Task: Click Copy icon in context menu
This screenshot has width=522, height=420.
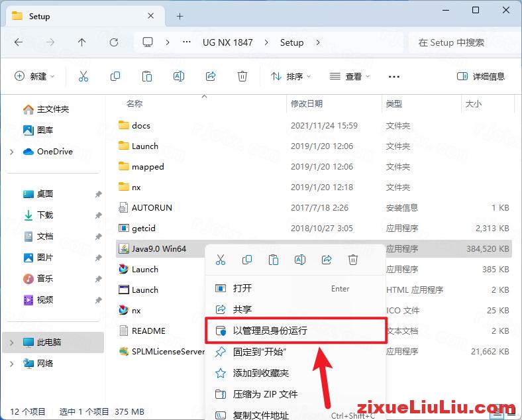Action: point(247,260)
